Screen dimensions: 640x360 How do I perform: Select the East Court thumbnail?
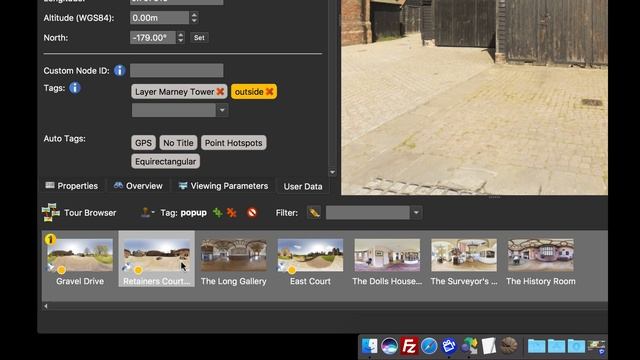click(x=310, y=255)
